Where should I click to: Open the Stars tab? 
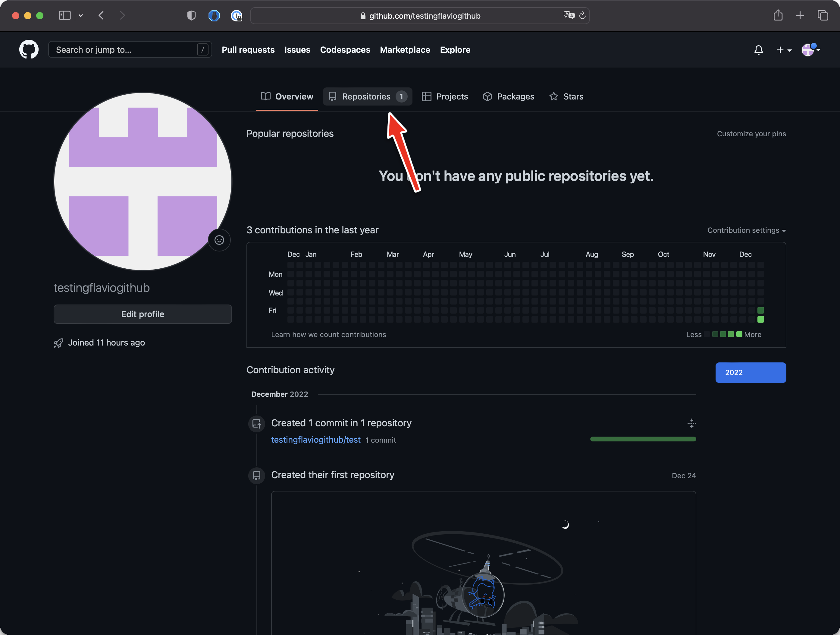coord(566,96)
